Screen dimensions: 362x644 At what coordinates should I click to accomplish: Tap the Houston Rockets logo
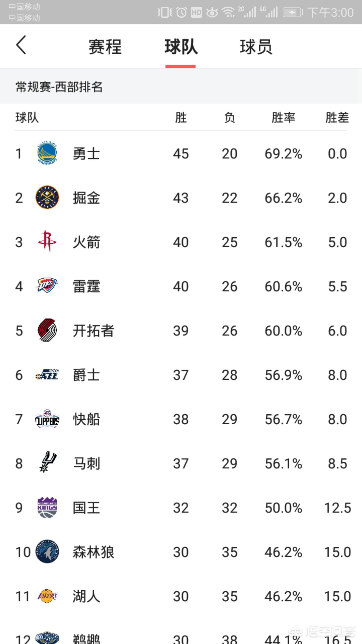tap(47, 241)
